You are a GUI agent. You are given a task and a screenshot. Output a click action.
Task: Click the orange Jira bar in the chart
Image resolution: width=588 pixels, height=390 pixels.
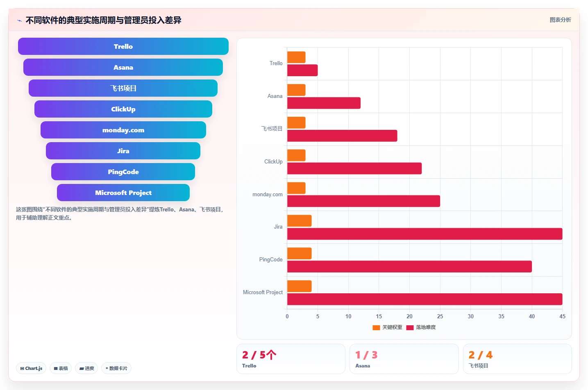[300, 221]
